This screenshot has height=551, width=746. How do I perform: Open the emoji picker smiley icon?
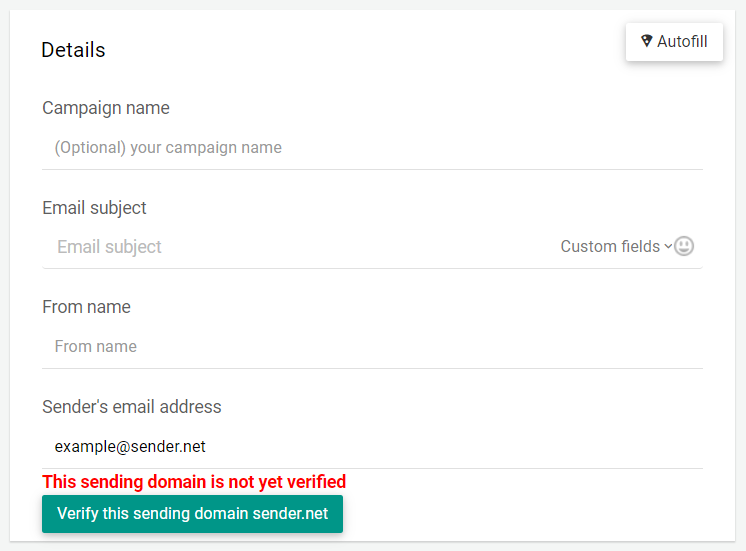tap(684, 246)
